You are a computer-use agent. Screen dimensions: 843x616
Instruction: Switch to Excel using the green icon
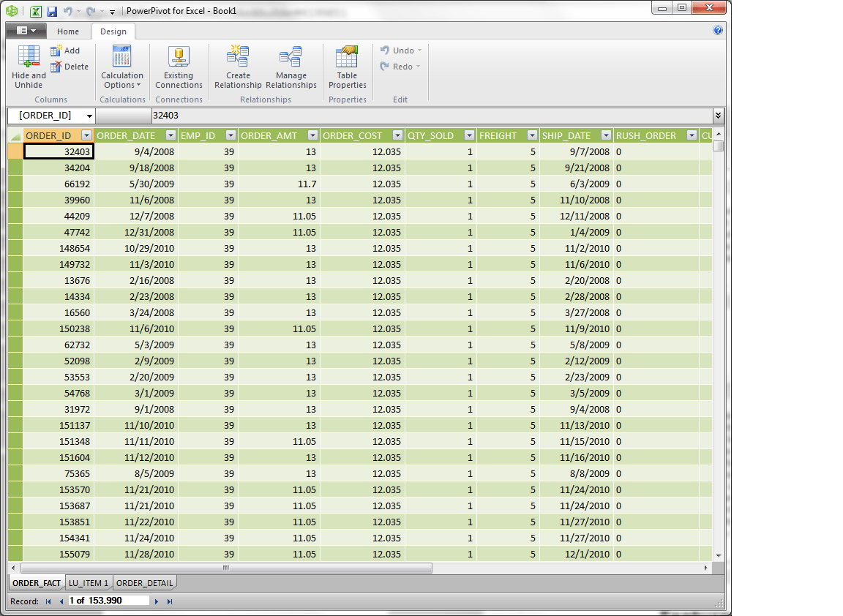point(35,11)
